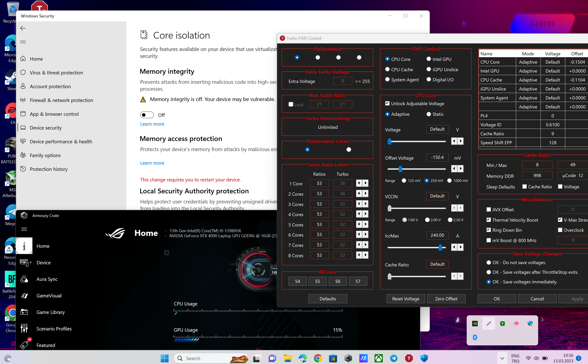The width and height of the screenshot is (588, 364).
Task: Click Zero Offset button
Action: tap(446, 299)
